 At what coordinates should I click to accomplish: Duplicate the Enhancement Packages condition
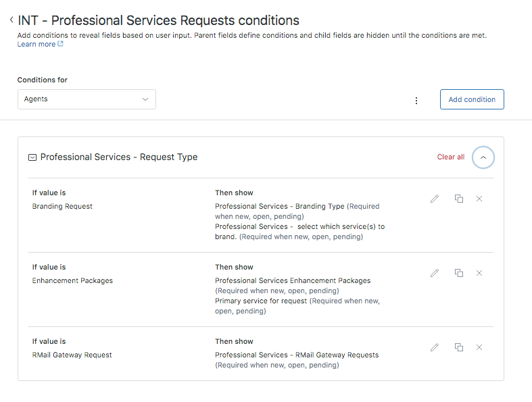pos(459,273)
